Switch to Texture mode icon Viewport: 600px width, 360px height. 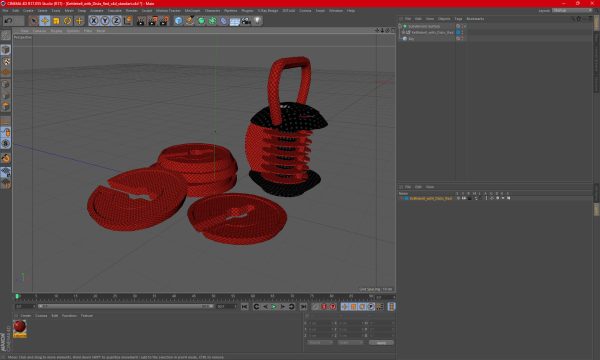point(6,61)
